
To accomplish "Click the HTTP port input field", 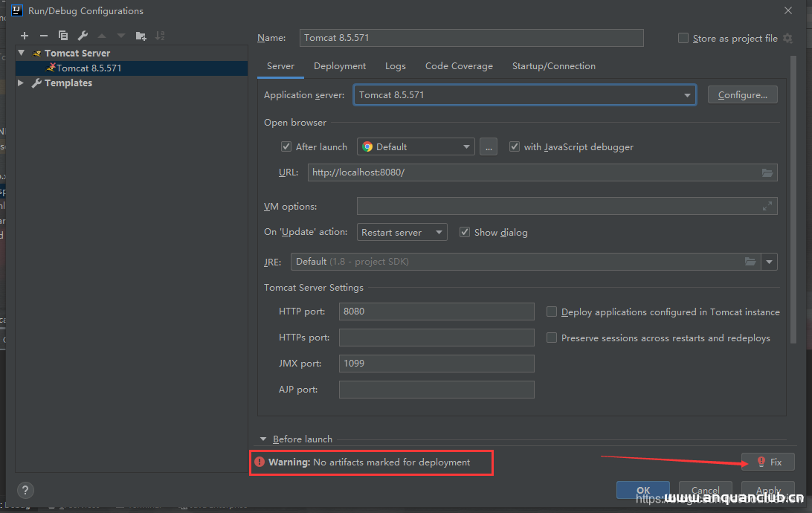I will click(436, 312).
